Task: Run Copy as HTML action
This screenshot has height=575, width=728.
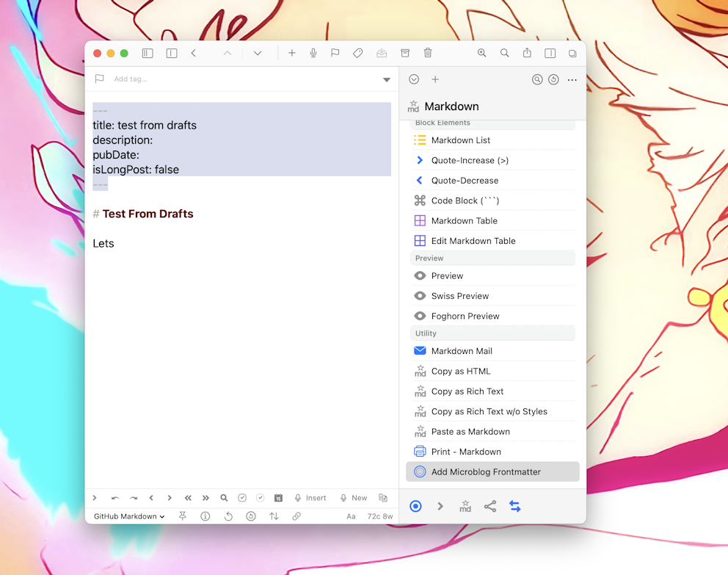Action: [x=492, y=371]
